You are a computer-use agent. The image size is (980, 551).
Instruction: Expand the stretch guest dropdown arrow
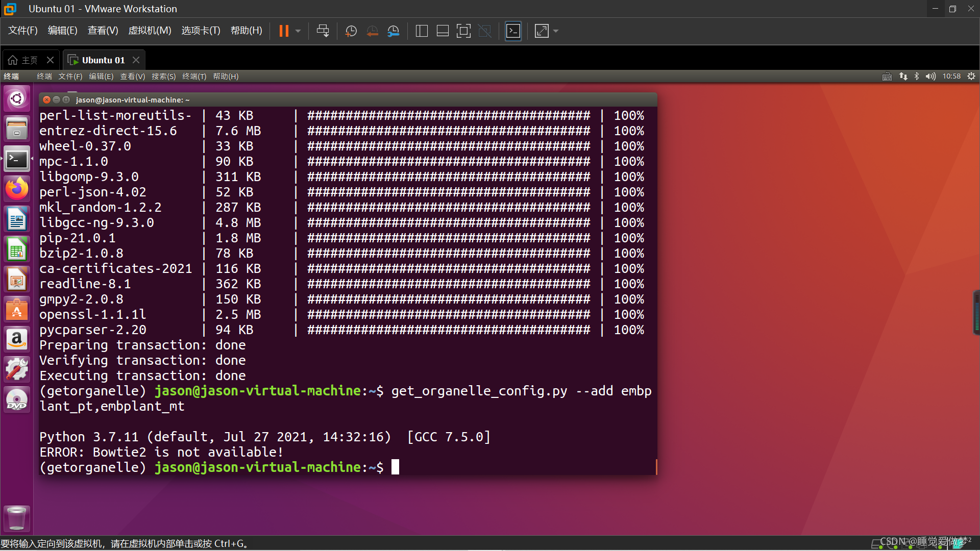(556, 31)
